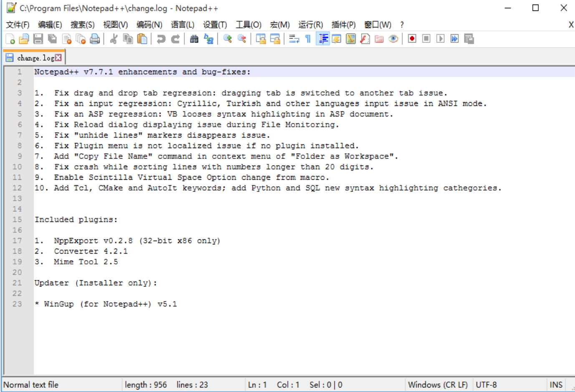Image resolution: width=575 pixels, height=392 pixels.
Task: Open the 窗口(W) menu
Action: point(378,25)
